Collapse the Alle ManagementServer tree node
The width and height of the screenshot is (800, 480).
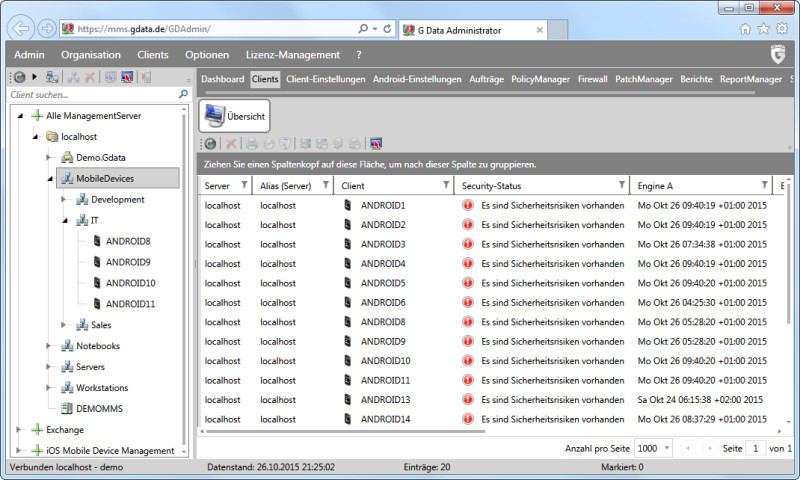point(20,116)
